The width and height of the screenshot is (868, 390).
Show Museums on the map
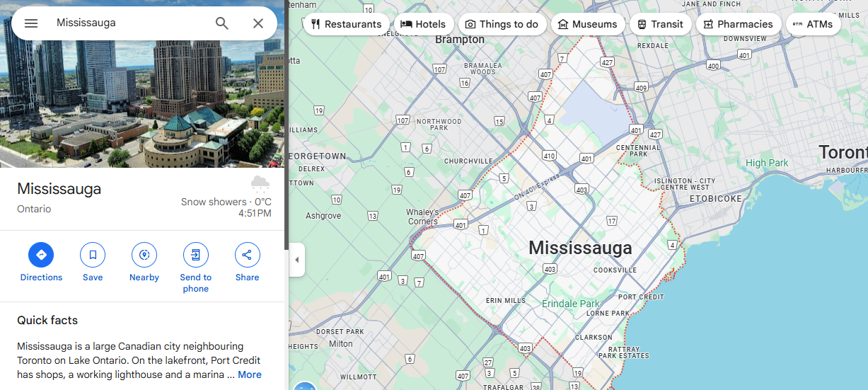pos(587,24)
